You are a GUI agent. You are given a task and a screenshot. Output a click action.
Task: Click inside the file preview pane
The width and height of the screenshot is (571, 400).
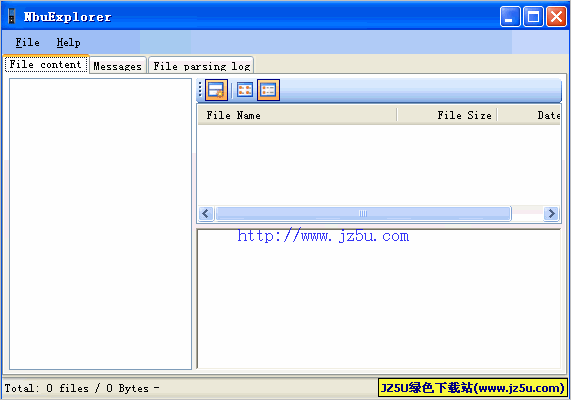pos(379,299)
